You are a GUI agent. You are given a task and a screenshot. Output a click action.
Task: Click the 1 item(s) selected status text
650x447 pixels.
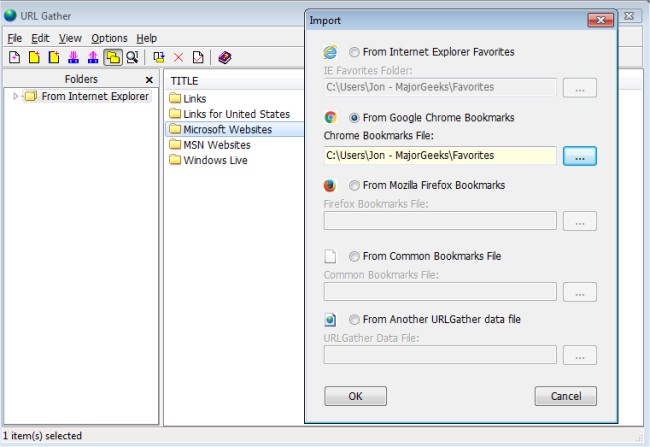[42, 436]
